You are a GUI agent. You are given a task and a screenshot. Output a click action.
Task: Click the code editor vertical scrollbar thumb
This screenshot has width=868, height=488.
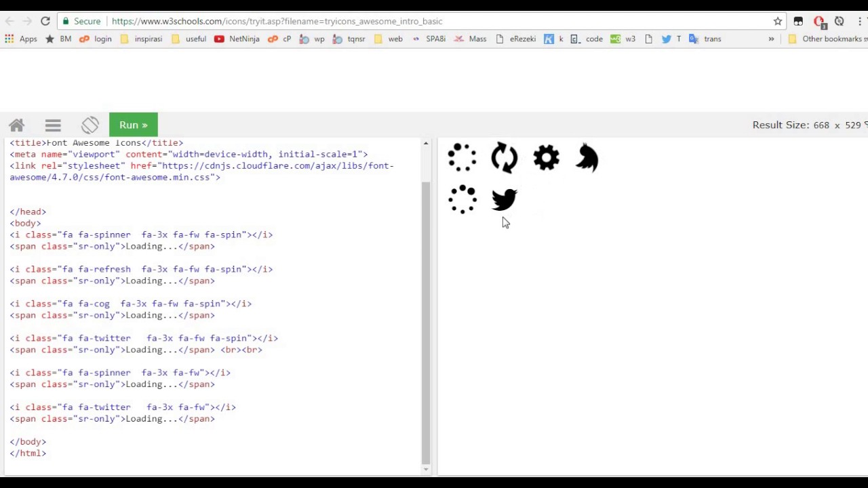click(x=426, y=322)
